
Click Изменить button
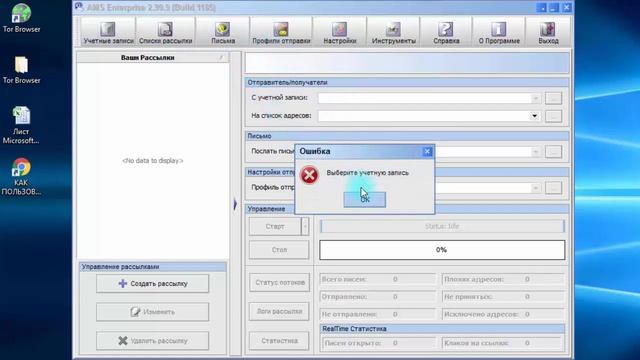pos(152,312)
